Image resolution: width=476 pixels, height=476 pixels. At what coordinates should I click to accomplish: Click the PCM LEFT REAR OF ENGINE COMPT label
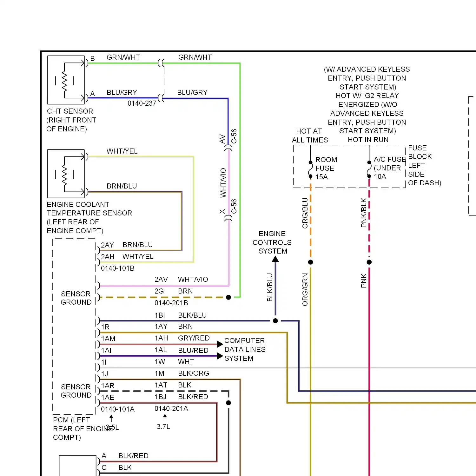coord(83,429)
